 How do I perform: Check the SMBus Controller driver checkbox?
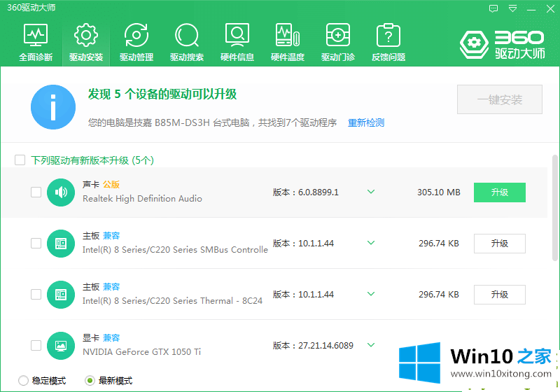click(x=36, y=243)
